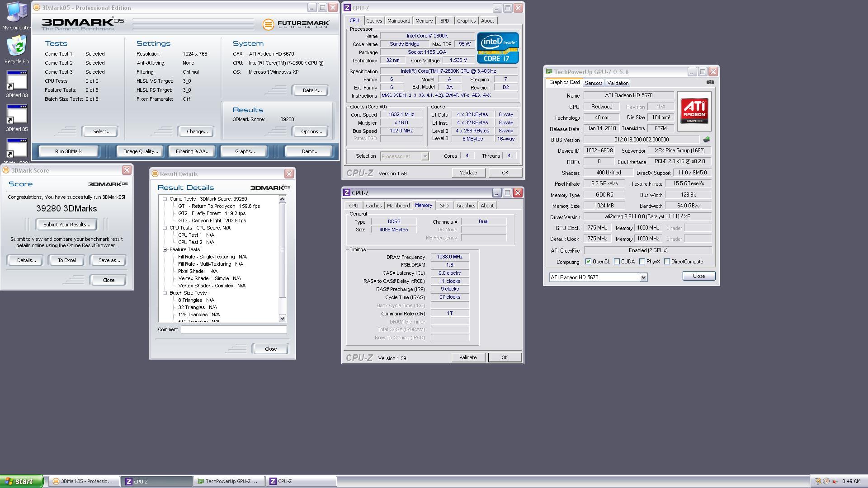Screen dimensions: 868x488
Task: Click the Save as button
Action: coord(109,260)
